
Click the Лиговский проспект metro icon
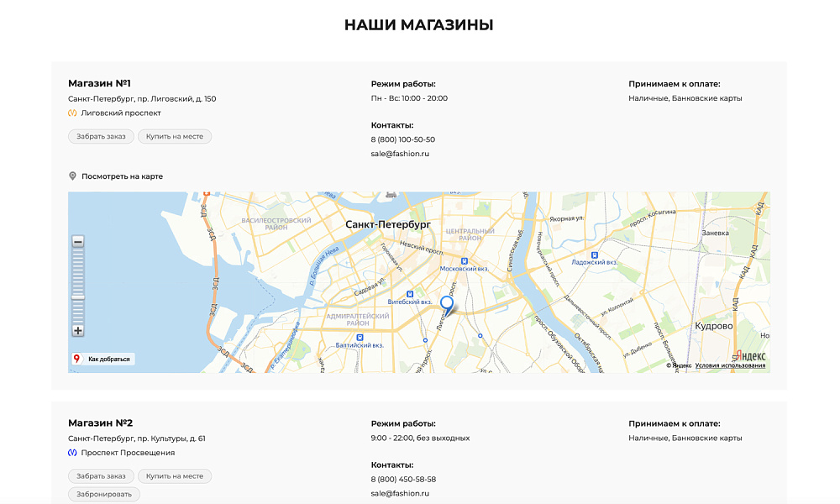tap(73, 112)
